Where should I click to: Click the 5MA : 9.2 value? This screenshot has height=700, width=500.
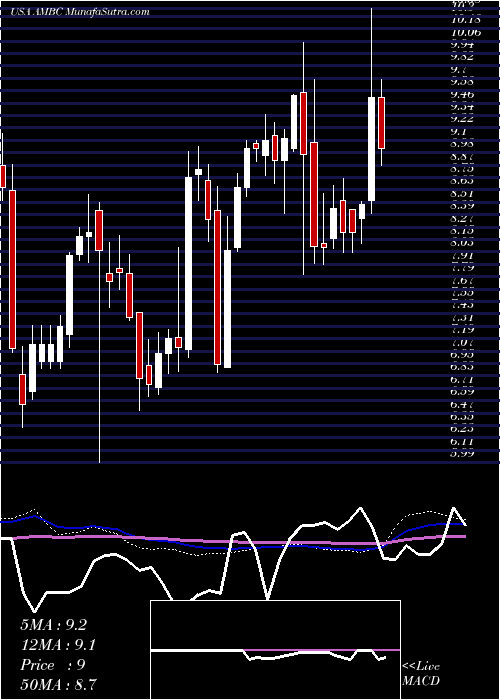point(54,625)
